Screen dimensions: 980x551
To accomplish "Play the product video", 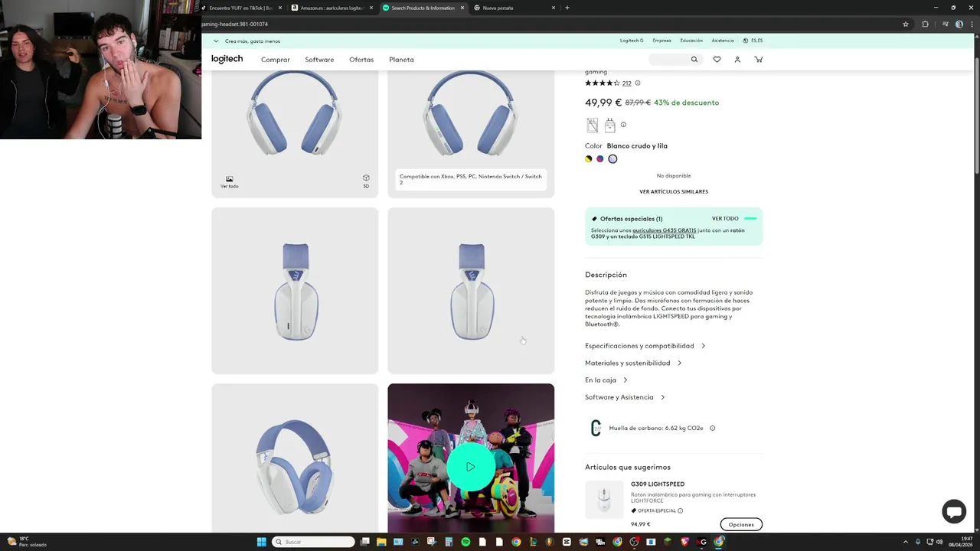I will coord(470,467).
